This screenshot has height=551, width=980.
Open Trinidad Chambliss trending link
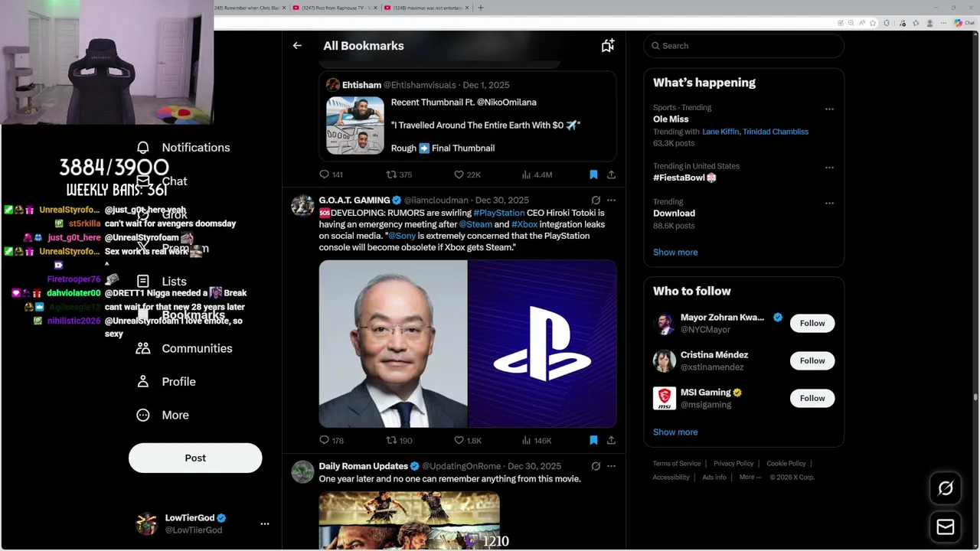(776, 132)
